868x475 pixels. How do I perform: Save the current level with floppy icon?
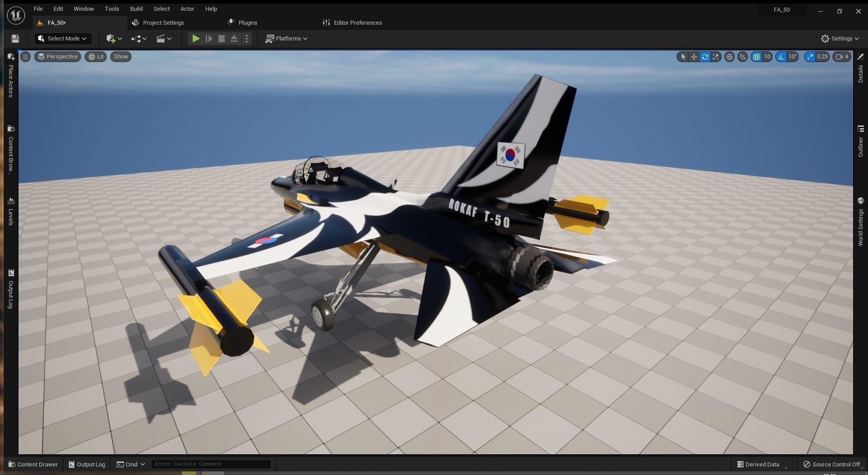click(x=15, y=39)
